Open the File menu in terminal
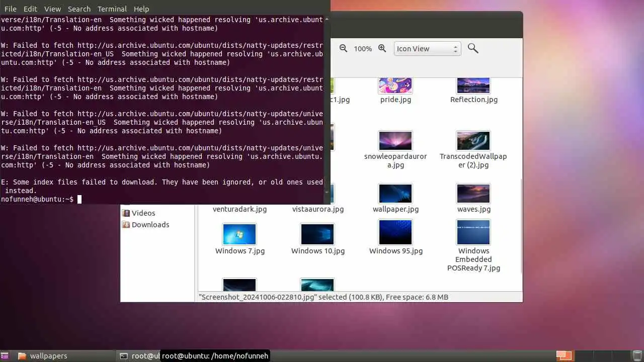The image size is (644, 362). click(10, 9)
